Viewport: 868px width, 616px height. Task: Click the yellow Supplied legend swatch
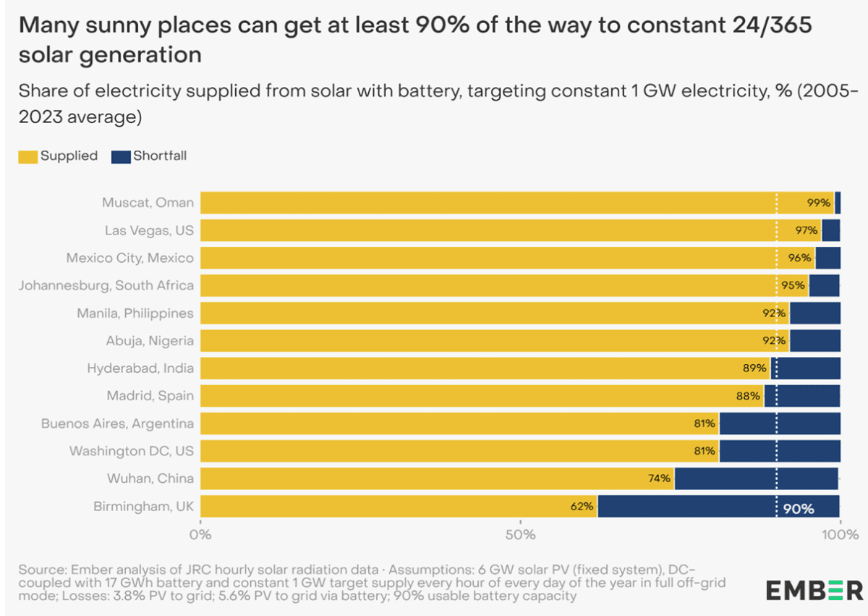27,156
